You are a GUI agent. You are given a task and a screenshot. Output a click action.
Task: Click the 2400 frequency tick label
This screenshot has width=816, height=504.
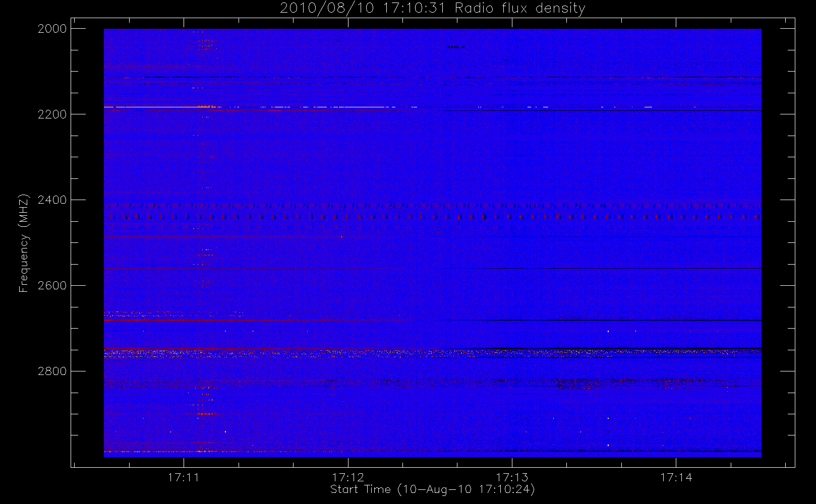coord(52,200)
